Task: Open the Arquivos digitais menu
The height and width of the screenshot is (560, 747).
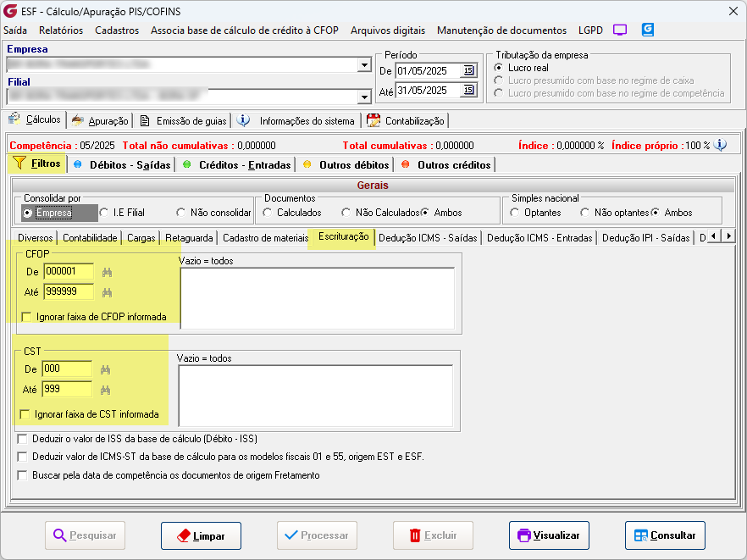Action: 388,30
